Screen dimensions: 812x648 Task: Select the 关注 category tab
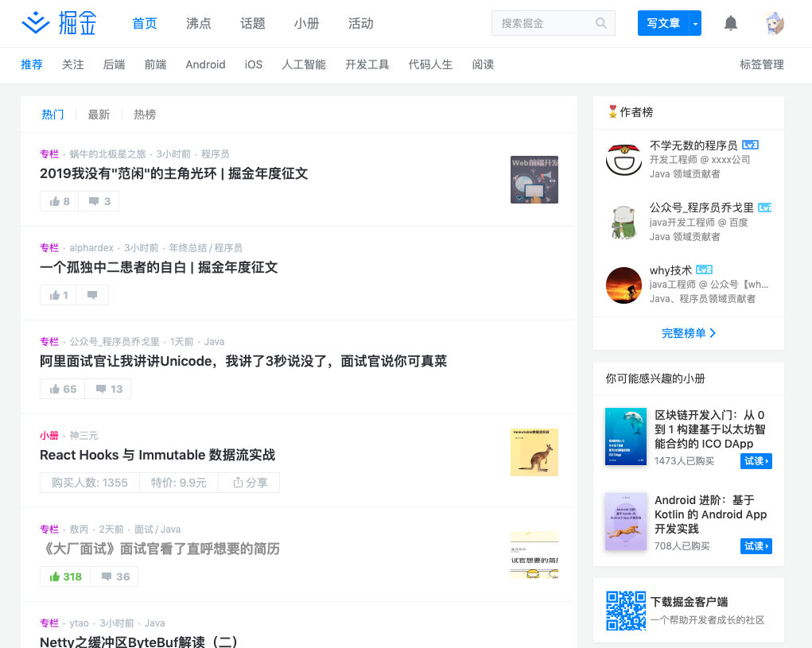(72, 64)
